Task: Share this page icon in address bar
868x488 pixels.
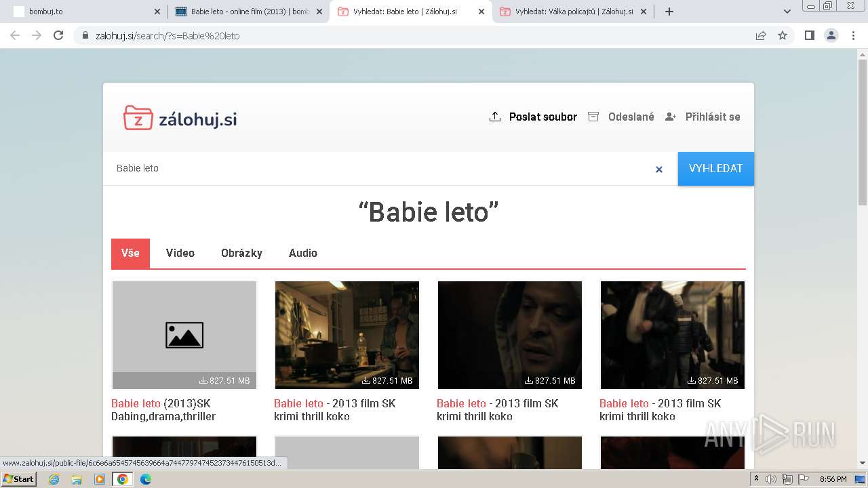Action: click(x=761, y=35)
